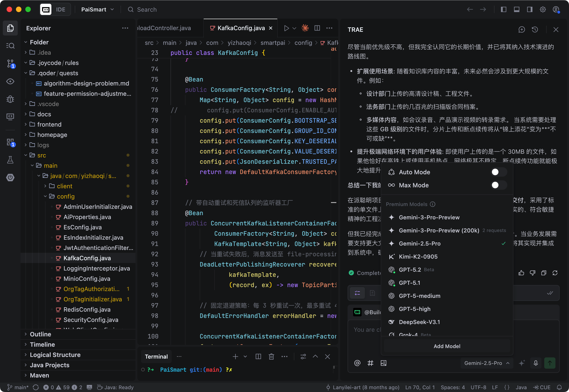Start a new TRAE chat

pos(522,30)
